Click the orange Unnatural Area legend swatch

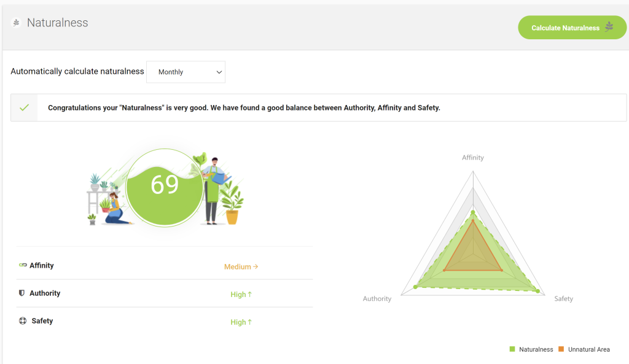click(x=561, y=349)
